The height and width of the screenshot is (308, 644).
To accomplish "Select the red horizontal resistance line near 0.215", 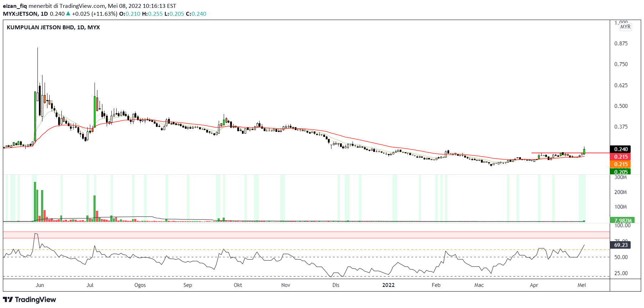I will click(x=571, y=153).
